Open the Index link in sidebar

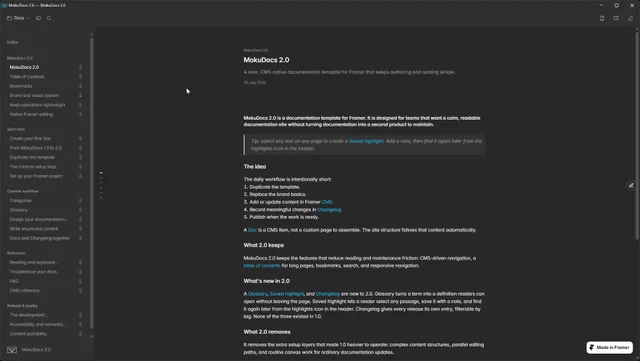point(12,42)
